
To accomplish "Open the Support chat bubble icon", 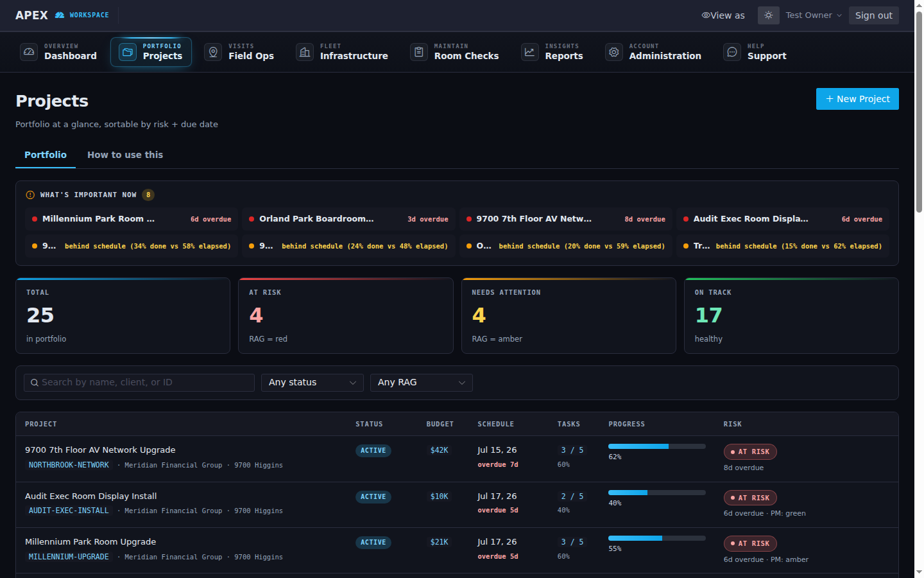I will (732, 52).
